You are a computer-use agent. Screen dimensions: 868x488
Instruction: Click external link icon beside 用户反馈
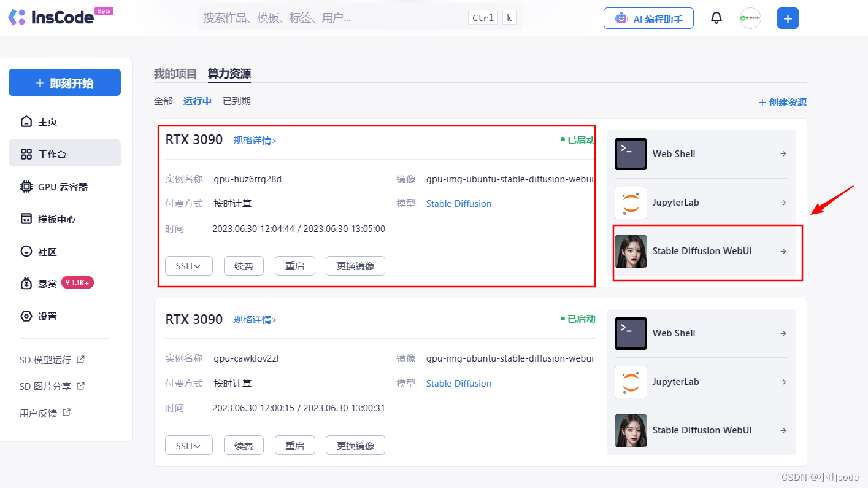pyautogui.click(x=67, y=412)
